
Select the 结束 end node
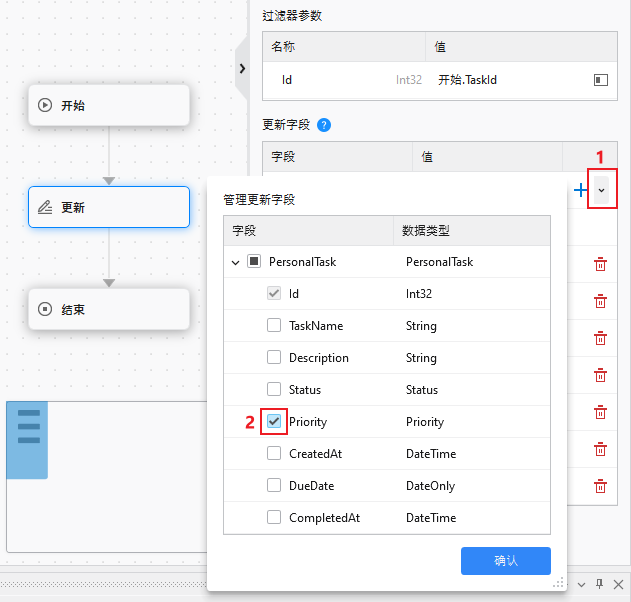(109, 310)
